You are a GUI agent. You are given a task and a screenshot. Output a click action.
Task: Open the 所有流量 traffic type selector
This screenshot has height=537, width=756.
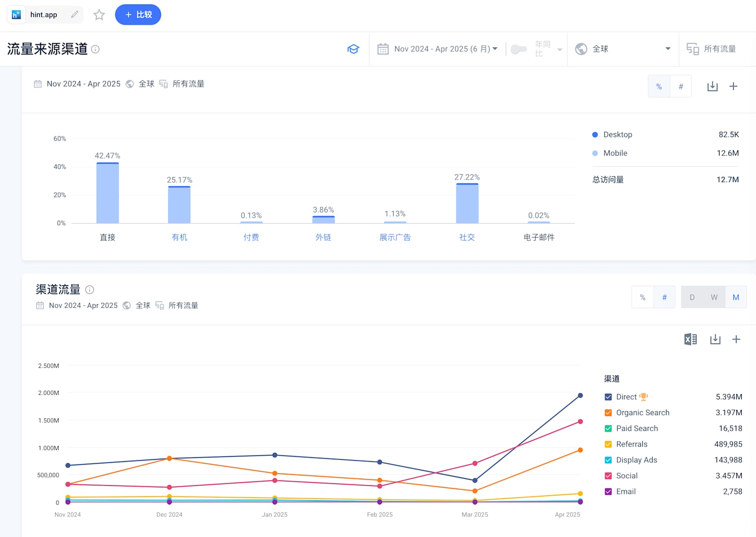click(x=712, y=49)
